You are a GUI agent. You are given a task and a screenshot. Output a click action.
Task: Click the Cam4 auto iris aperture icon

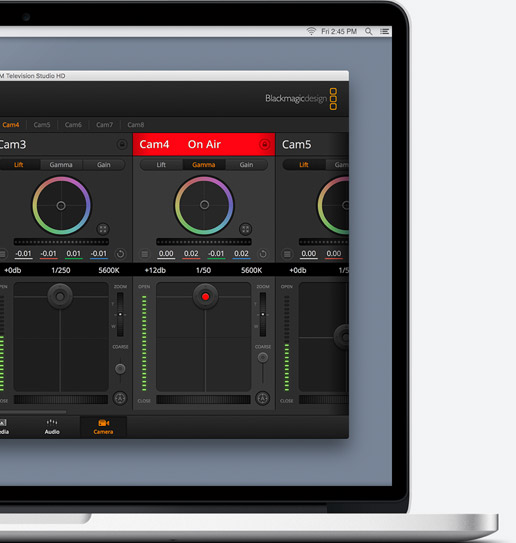click(263, 398)
